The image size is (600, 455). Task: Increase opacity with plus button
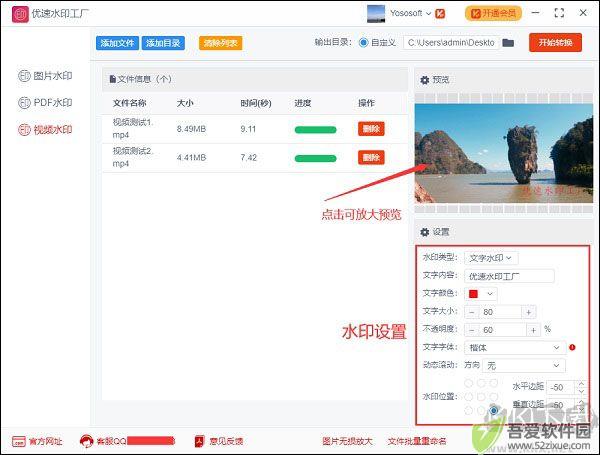click(533, 330)
